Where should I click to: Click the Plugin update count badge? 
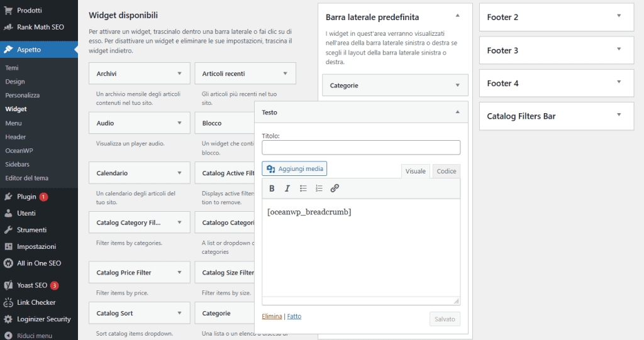pyautogui.click(x=43, y=197)
